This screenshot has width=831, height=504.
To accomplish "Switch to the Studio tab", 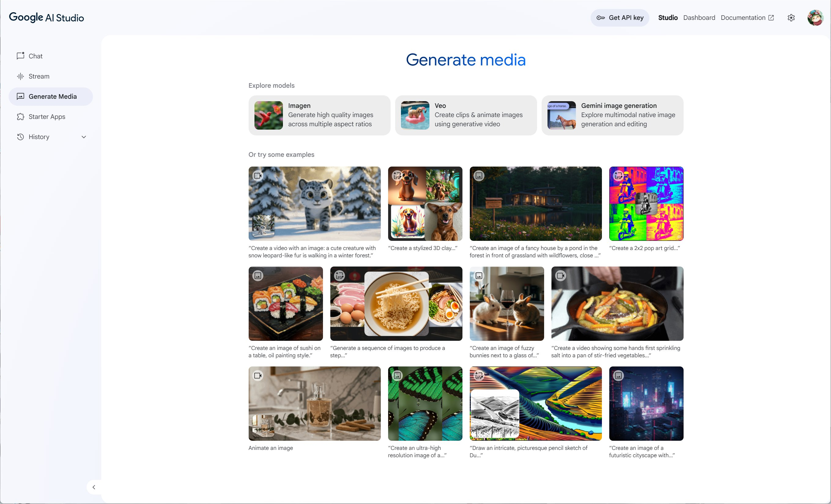I will pyautogui.click(x=668, y=18).
